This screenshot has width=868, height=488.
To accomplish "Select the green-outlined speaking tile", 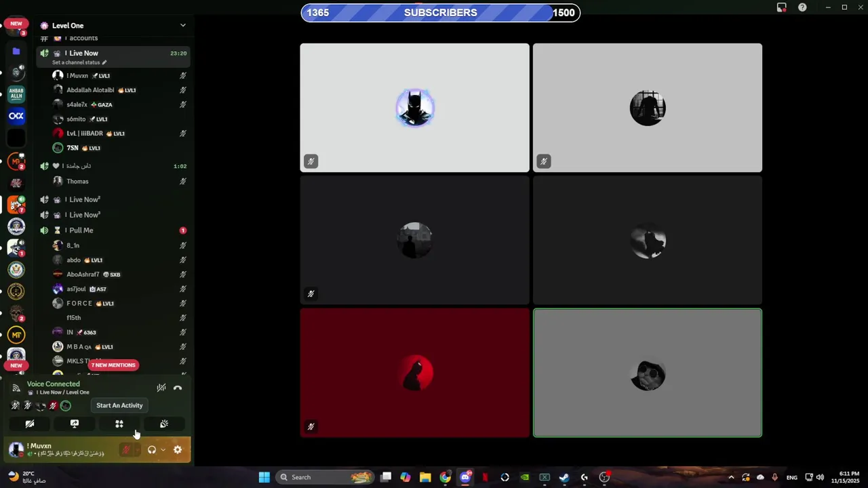I will coord(648,373).
